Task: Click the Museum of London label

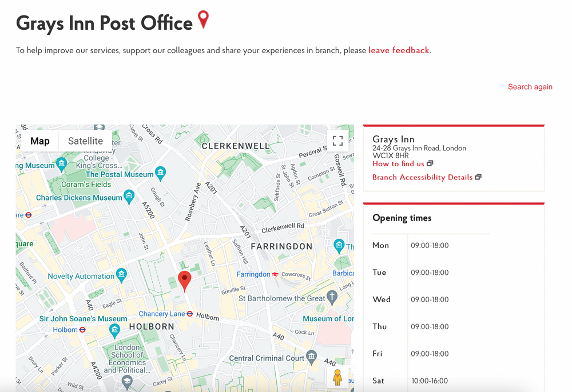Action: 328,319
